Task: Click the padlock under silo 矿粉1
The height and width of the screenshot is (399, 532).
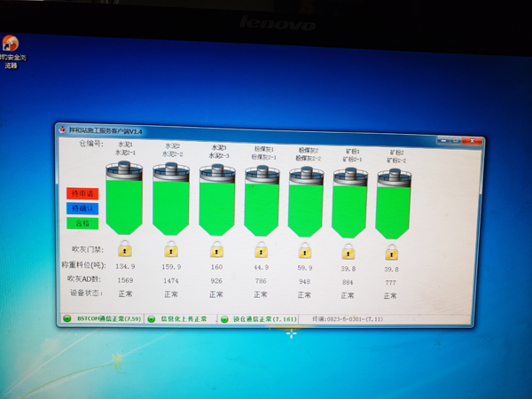Action: tap(348, 251)
